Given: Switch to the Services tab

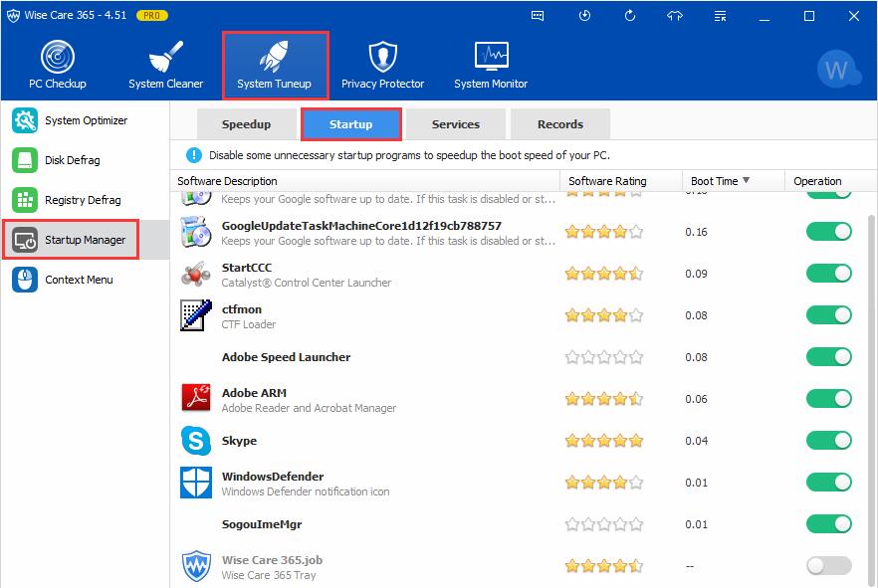Looking at the screenshot, I should click(455, 124).
